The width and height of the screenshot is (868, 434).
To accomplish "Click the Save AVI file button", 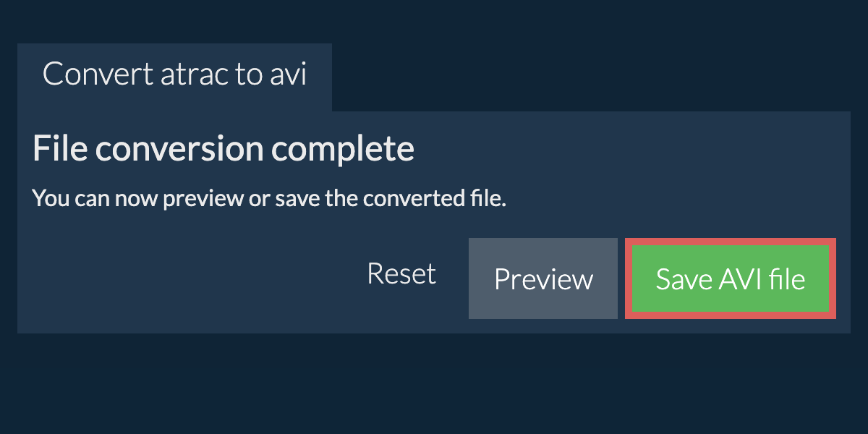I will [x=730, y=279].
